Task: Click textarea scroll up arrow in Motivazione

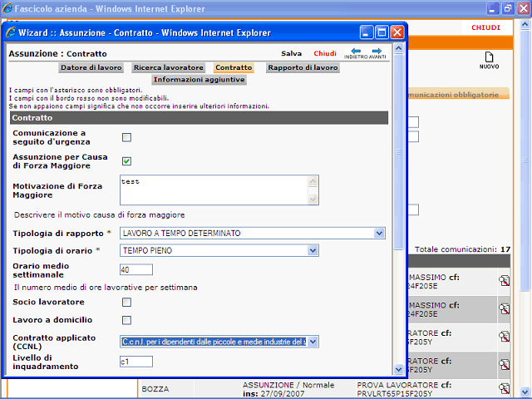Action: click(x=313, y=181)
